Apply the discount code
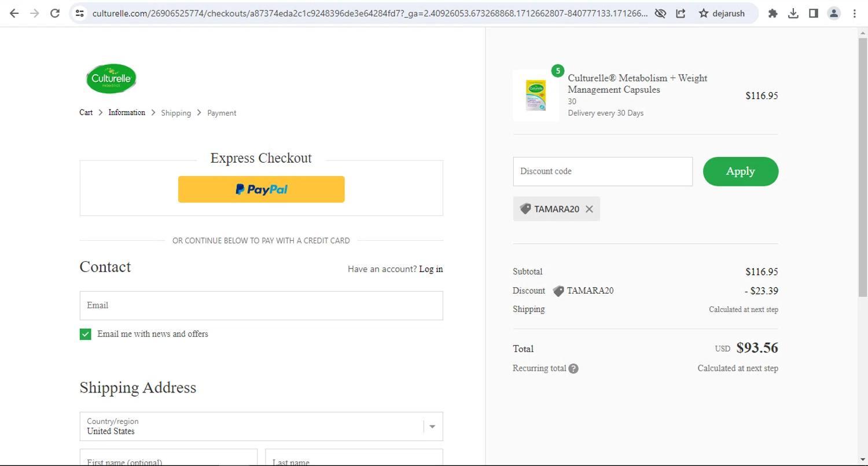The image size is (868, 466). (741, 171)
